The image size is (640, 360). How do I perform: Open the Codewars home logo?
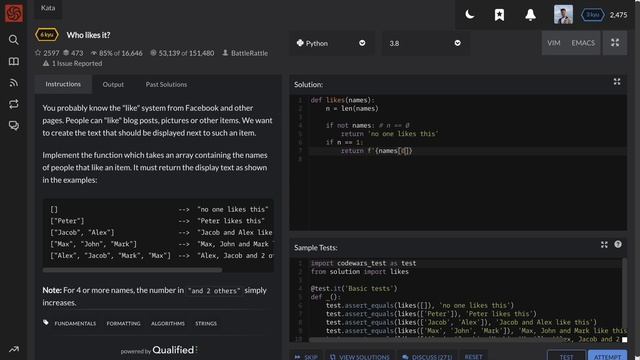coord(14,13)
